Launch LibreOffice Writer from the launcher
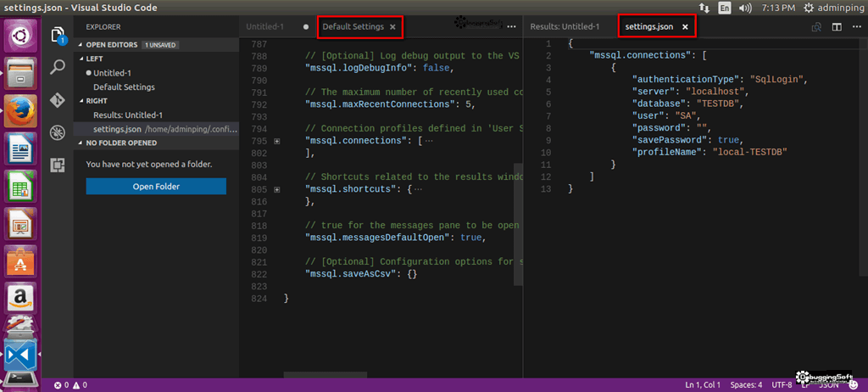Image resolution: width=868 pixels, height=392 pixels. (20, 148)
